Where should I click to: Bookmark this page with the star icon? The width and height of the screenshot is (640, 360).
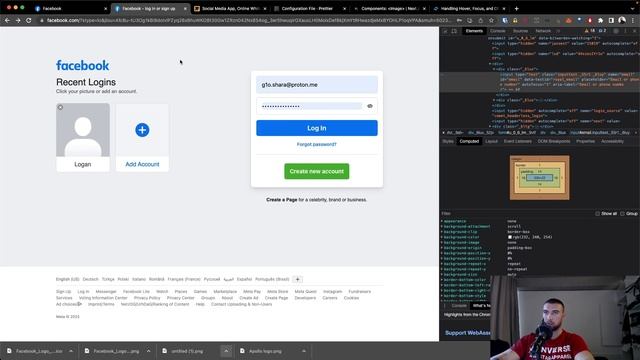pos(491,20)
